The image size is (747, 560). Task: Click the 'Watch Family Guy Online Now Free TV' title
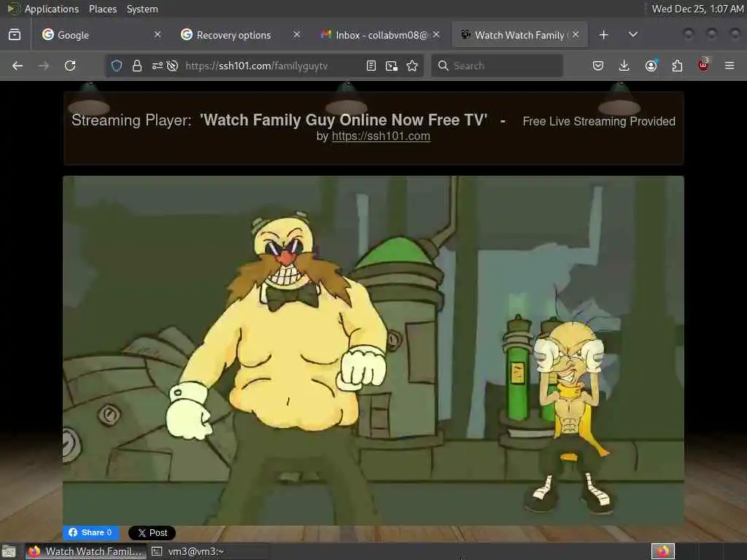tap(344, 120)
